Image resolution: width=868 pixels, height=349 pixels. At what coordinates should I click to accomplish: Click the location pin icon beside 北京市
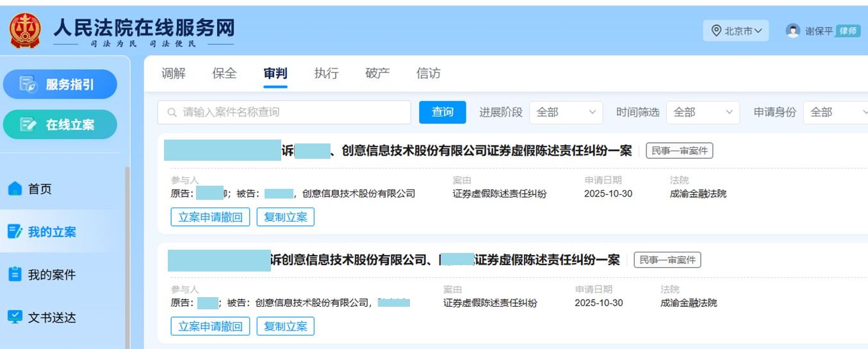(716, 31)
